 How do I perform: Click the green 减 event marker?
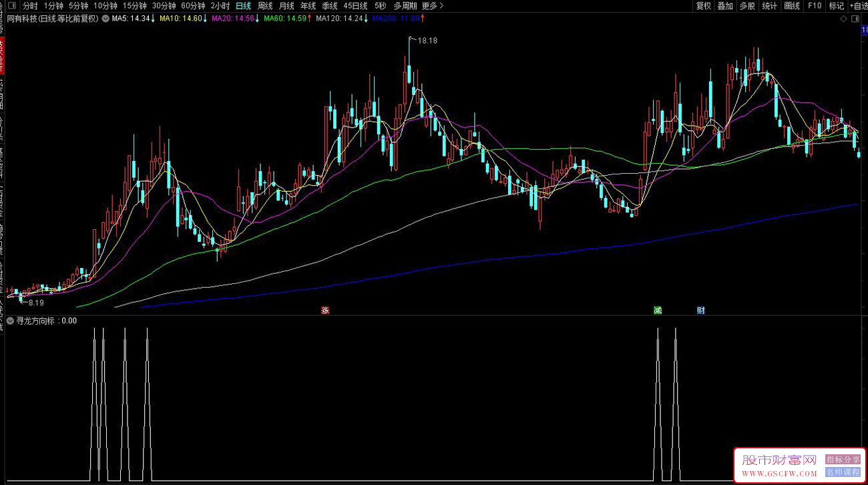(658, 310)
